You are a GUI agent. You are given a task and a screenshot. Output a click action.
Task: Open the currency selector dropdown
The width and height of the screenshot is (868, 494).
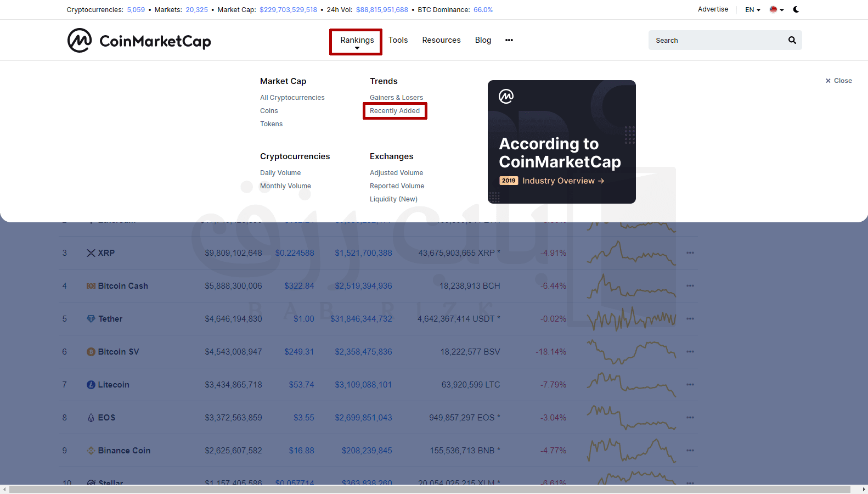776,9
